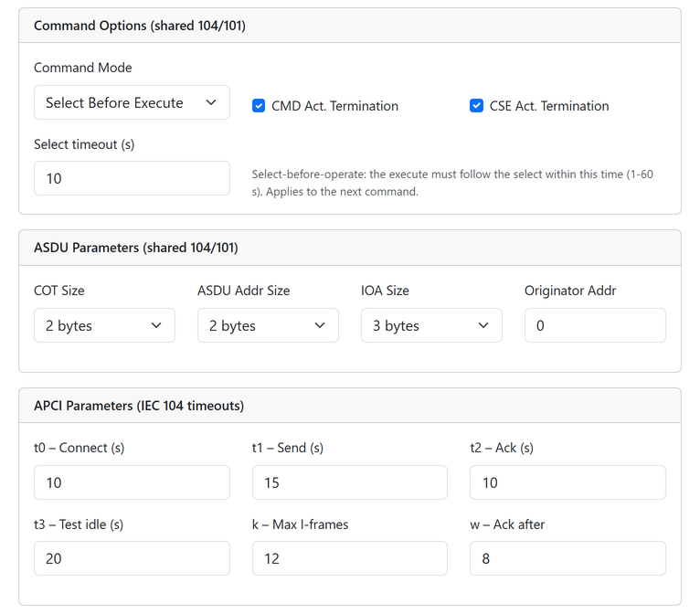Screen dimensions: 700x614
Task: Click the w – Ack after field
Action: [567, 558]
